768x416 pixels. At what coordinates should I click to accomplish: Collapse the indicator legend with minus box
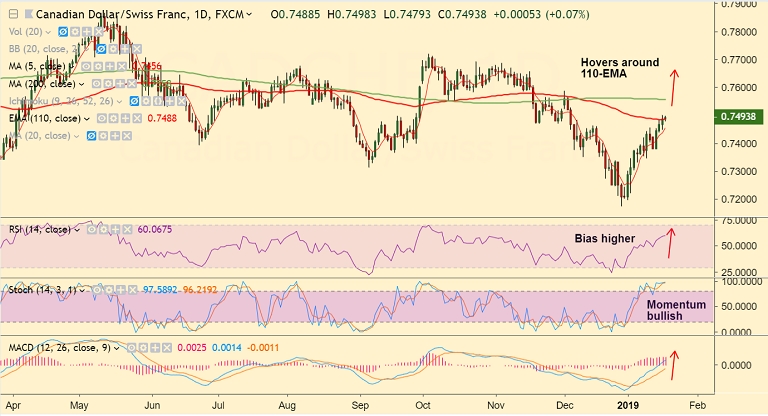(x=14, y=14)
